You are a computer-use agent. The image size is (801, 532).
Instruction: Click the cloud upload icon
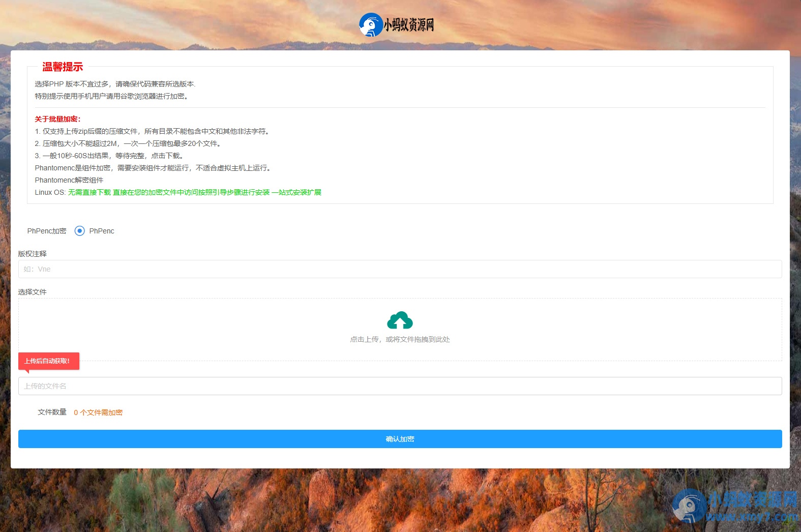tap(400, 320)
